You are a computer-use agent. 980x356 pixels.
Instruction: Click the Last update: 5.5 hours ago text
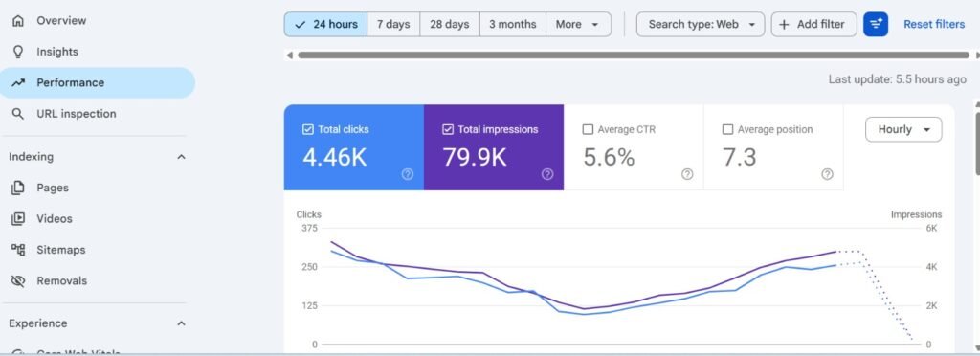pyautogui.click(x=897, y=79)
